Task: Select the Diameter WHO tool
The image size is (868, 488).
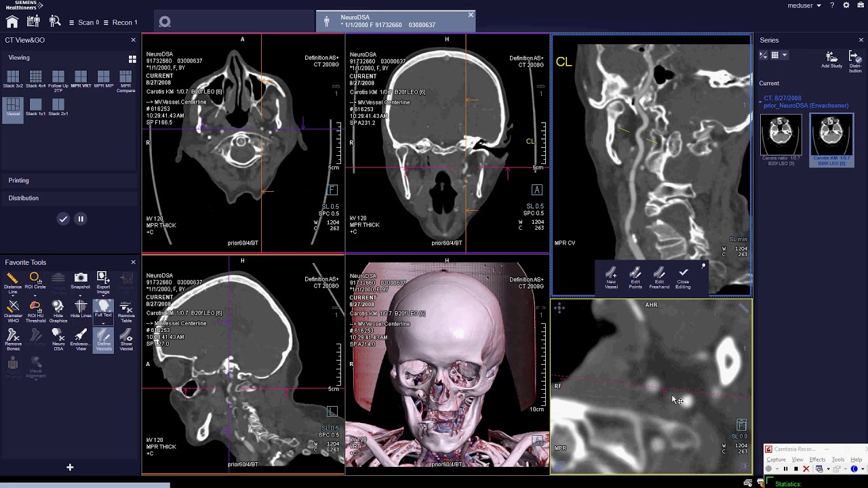Action: coord(13,312)
